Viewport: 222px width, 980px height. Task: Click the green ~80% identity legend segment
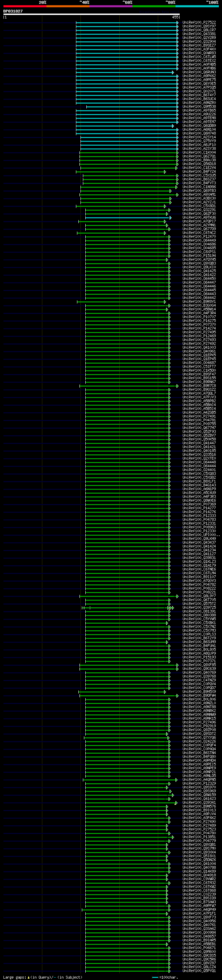click(154, 6)
